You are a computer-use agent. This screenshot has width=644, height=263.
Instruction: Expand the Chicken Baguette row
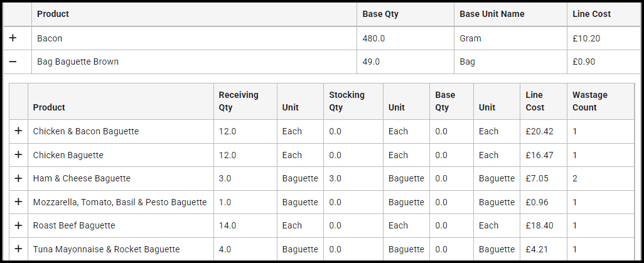point(18,155)
